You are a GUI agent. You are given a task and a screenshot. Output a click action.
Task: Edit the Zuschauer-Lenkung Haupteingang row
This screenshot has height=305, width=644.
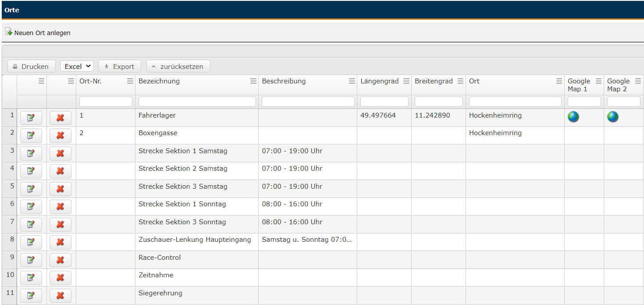(x=31, y=242)
